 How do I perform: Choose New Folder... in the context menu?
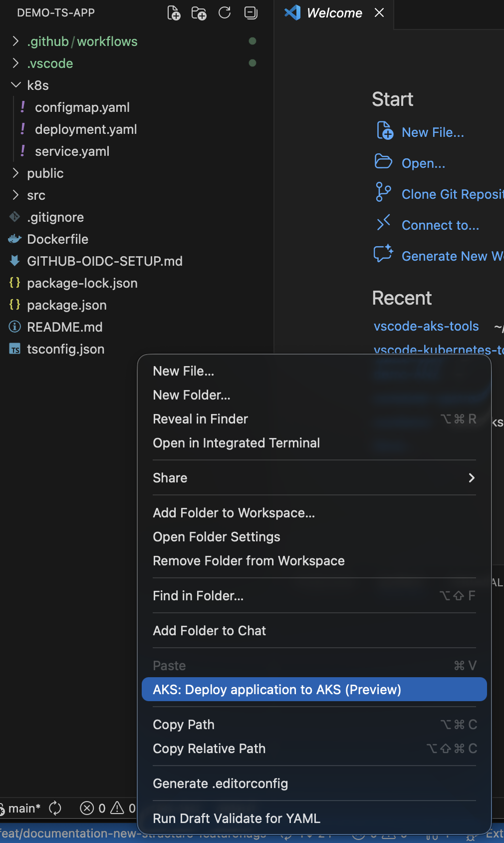(x=314, y=395)
